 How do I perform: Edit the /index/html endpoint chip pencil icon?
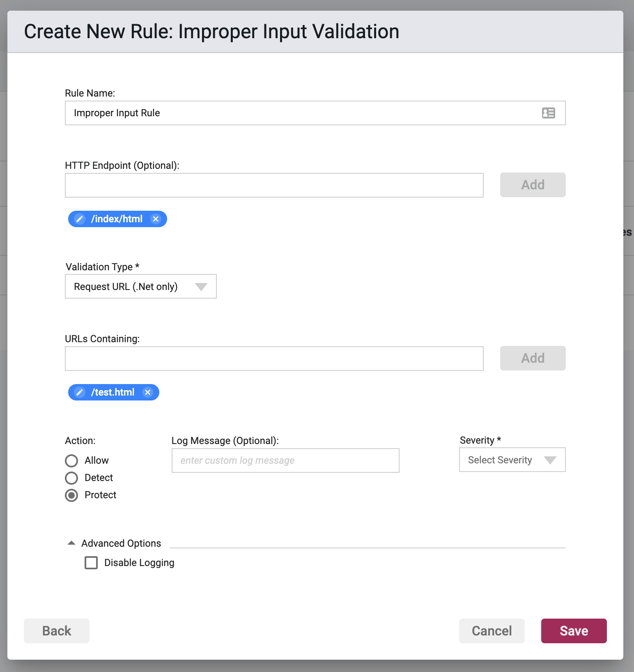(80, 219)
